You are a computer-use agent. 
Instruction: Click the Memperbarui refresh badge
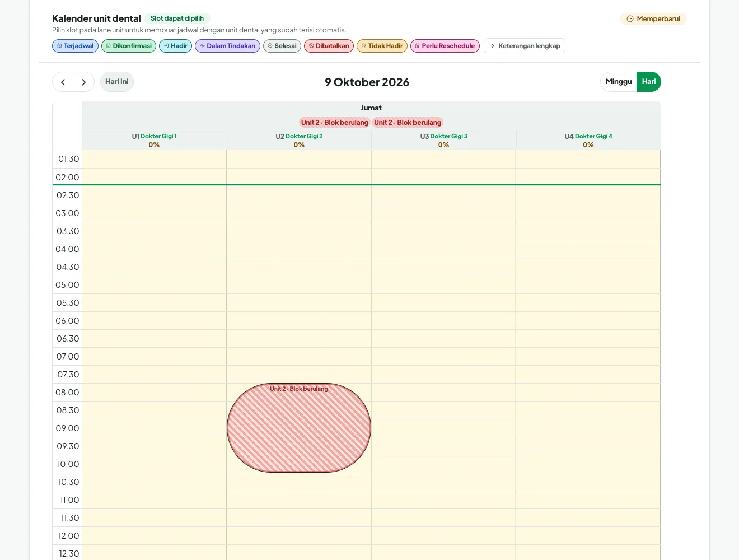[653, 19]
